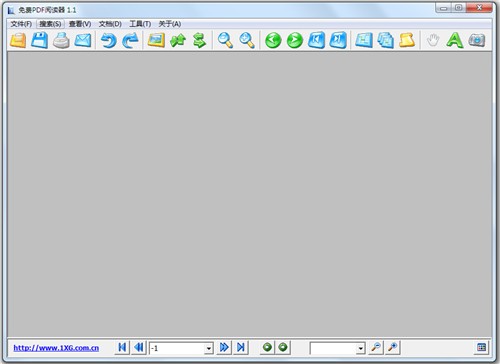Viewport: 500px width, 364px height.
Task: Click the email envelope icon
Action: coord(83,40)
